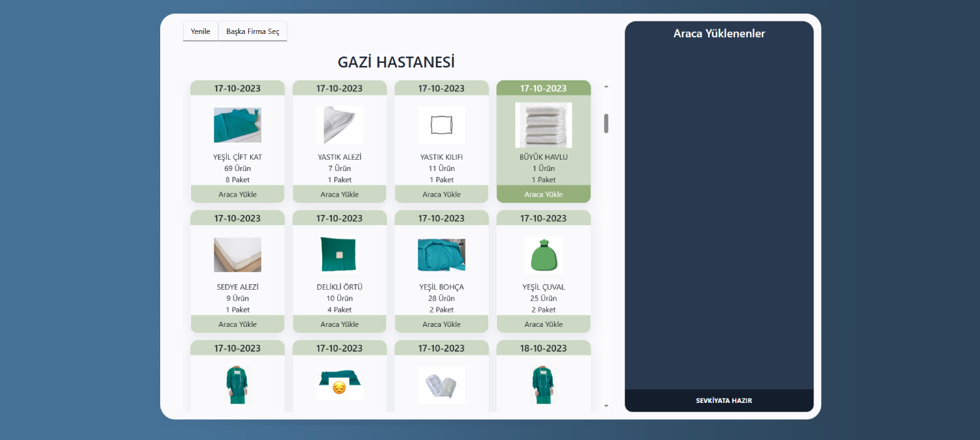Click the '1 Ürün' text on BÜYÜK HAVLU
This screenshot has width=980, height=440.
[544, 168]
